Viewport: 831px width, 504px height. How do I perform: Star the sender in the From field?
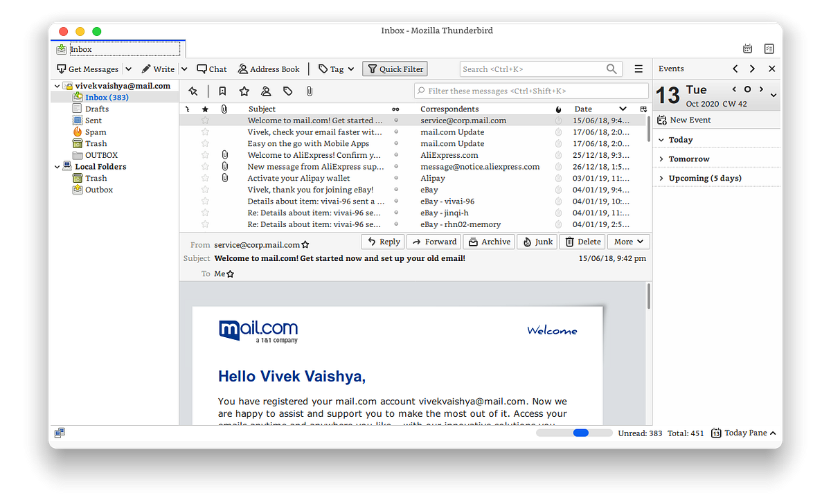click(305, 244)
